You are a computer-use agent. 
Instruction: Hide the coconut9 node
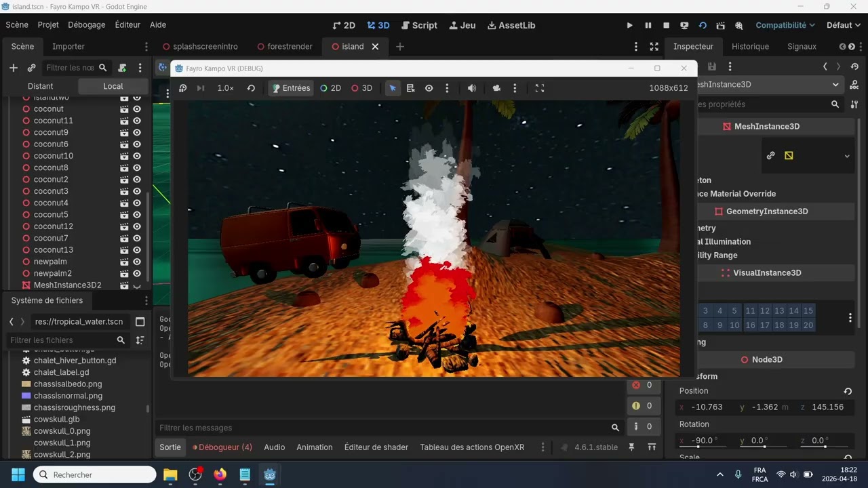click(137, 132)
